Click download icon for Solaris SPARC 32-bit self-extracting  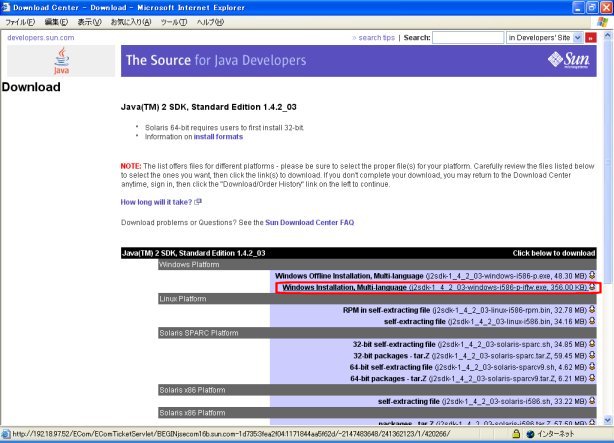coord(592,344)
